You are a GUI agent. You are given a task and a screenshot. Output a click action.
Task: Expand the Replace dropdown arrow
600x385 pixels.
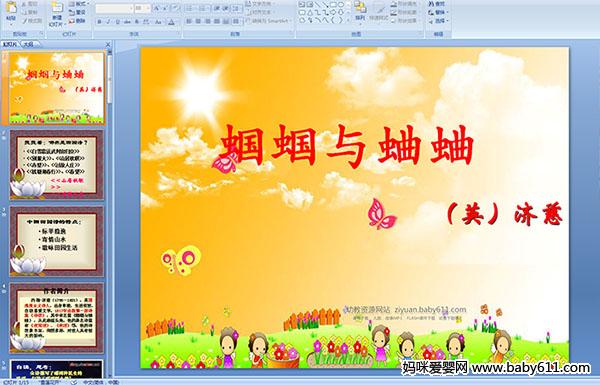click(447, 12)
